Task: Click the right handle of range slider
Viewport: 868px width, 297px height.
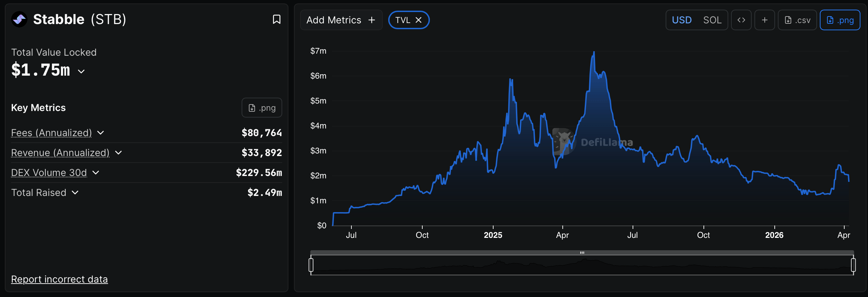Action: (x=853, y=265)
